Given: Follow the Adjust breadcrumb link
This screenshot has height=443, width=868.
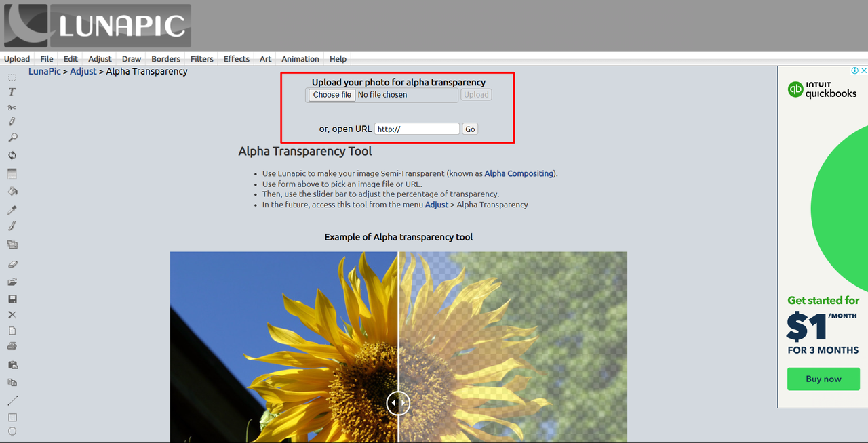Looking at the screenshot, I should pyautogui.click(x=83, y=71).
